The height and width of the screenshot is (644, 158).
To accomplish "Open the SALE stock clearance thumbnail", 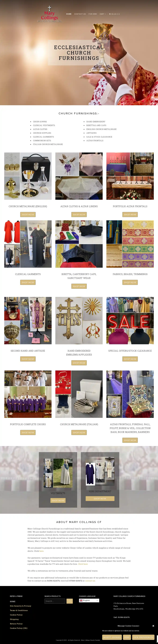I will (x=130, y=321).
